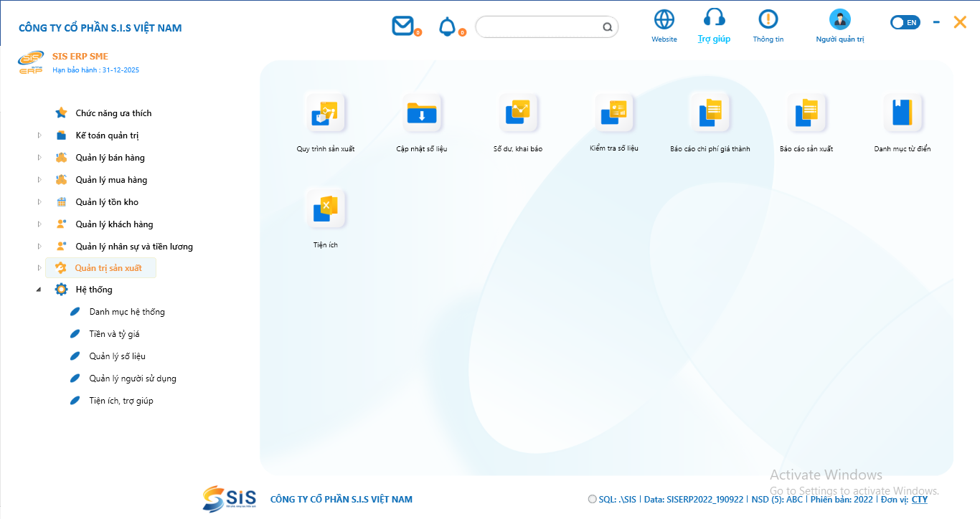Open the Kiểm tra số liệu icon

pos(614,113)
